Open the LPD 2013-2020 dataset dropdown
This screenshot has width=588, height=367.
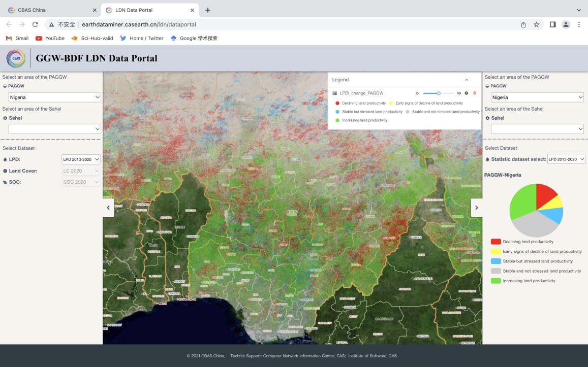[81, 159]
